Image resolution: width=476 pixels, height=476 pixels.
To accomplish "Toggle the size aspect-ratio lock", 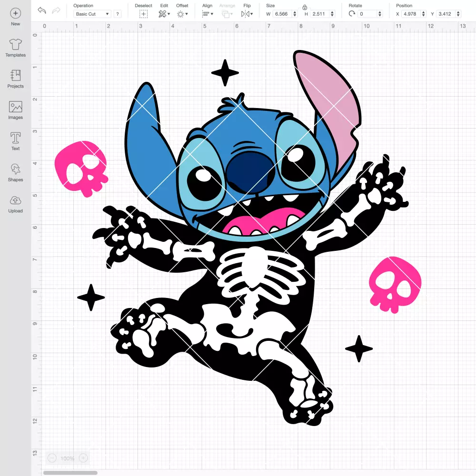I will (x=305, y=7).
